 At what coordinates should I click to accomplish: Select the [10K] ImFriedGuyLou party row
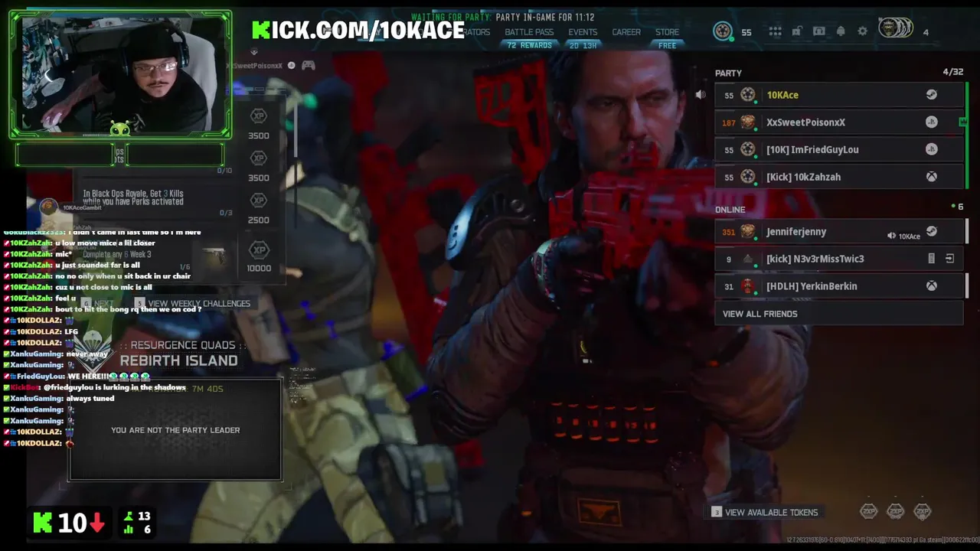(838, 149)
